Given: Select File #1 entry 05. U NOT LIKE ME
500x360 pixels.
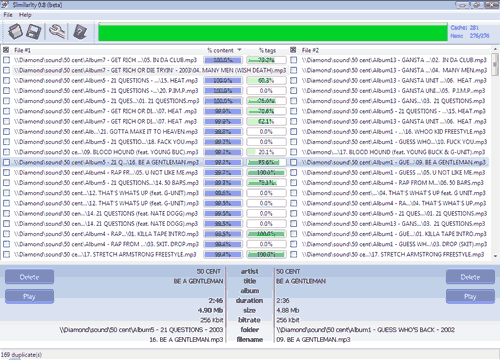Looking at the screenshot, I should [106, 173].
